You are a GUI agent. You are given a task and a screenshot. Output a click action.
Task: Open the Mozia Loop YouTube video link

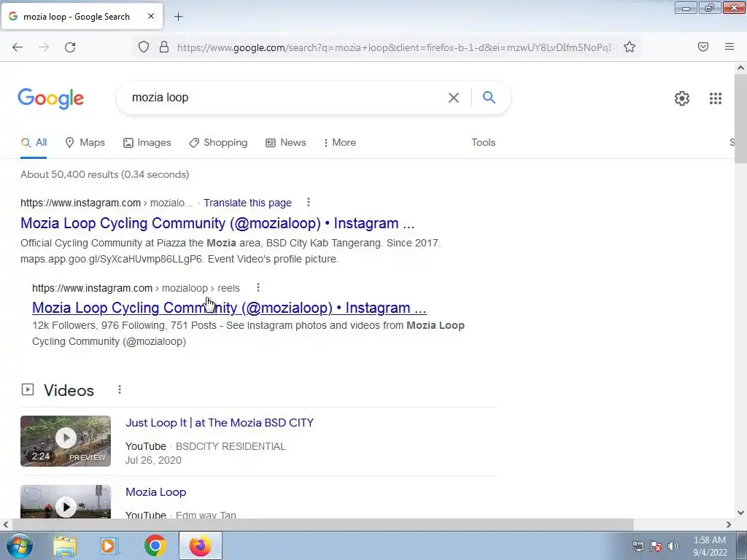[x=156, y=492]
